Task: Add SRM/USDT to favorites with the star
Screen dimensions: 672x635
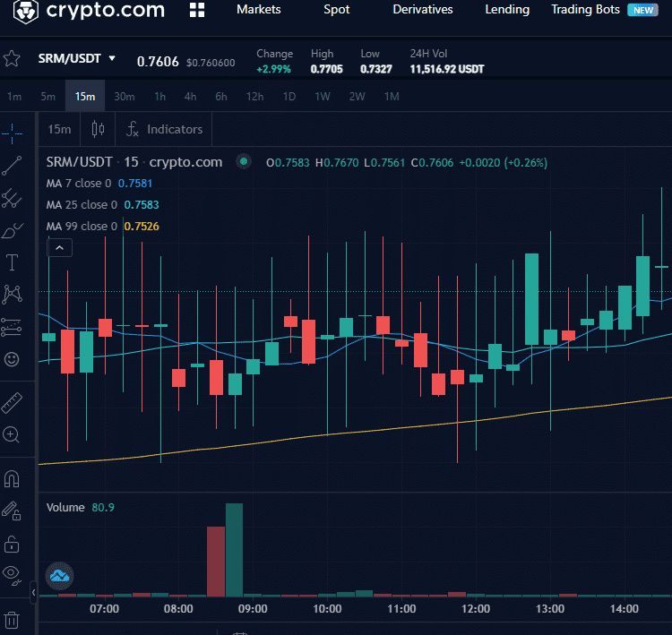Action: [12, 59]
